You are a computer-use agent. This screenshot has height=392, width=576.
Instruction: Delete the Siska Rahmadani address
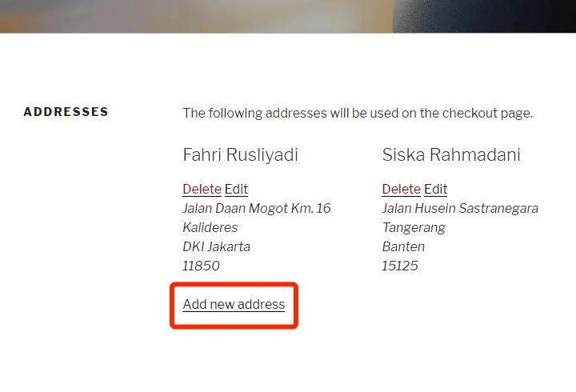click(401, 190)
